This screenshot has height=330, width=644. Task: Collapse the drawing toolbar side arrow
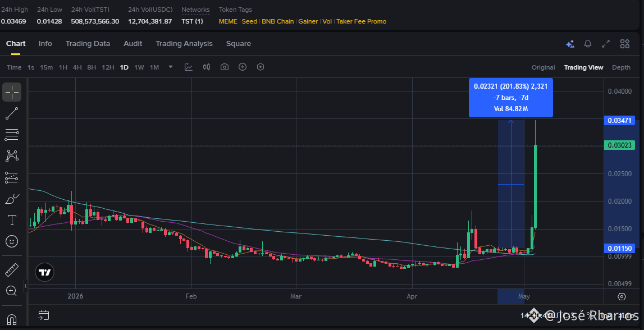coord(25,286)
